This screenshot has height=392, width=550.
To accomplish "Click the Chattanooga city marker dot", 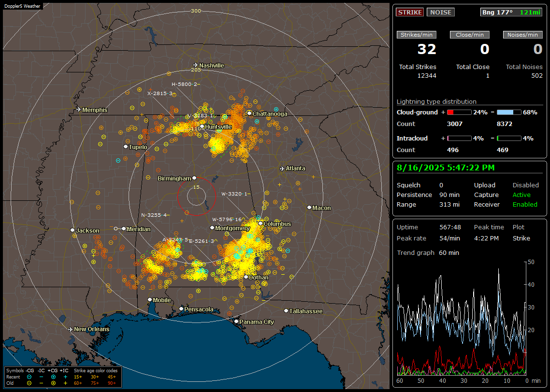I will (x=249, y=113).
